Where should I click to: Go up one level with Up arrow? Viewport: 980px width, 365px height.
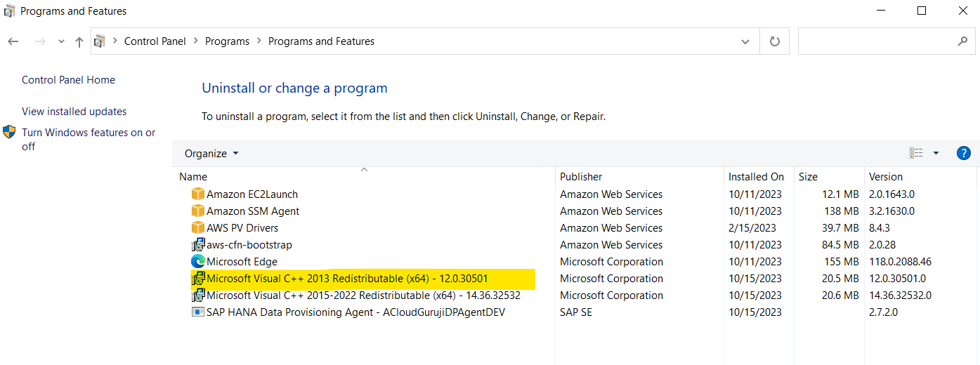click(79, 41)
